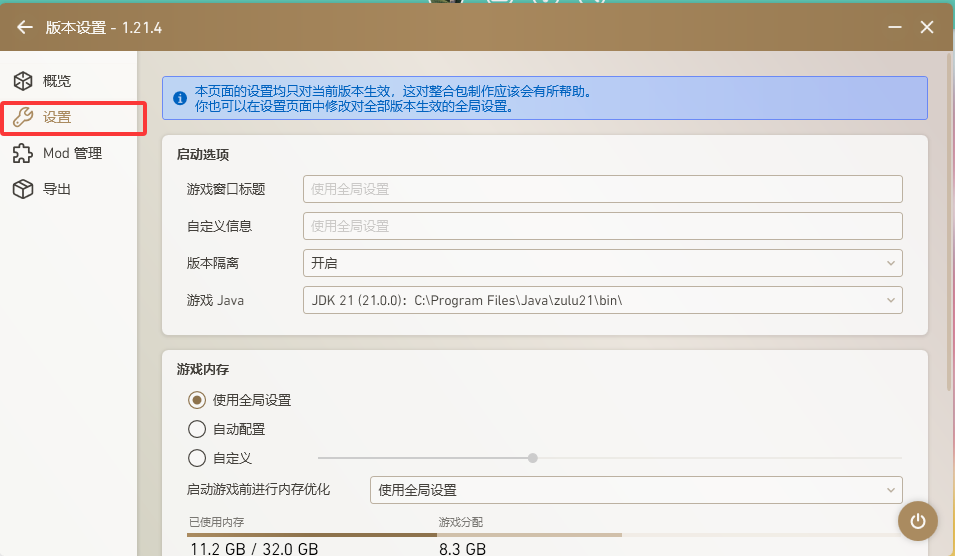Screen dimensions: 955x556
Task: Open the Mod 管理 page
Action: (x=68, y=153)
